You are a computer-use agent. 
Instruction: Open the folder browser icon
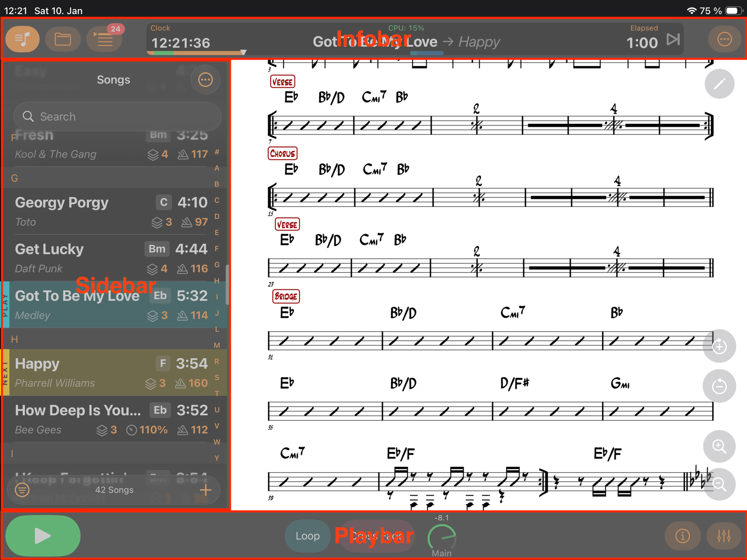point(63,39)
